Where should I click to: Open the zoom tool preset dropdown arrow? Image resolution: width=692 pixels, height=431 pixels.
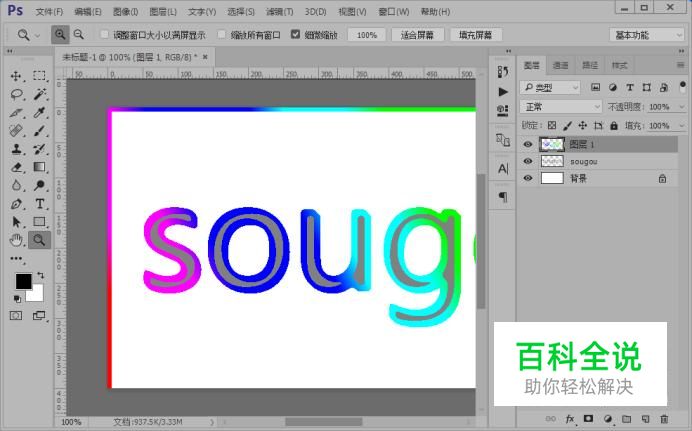click(38, 35)
